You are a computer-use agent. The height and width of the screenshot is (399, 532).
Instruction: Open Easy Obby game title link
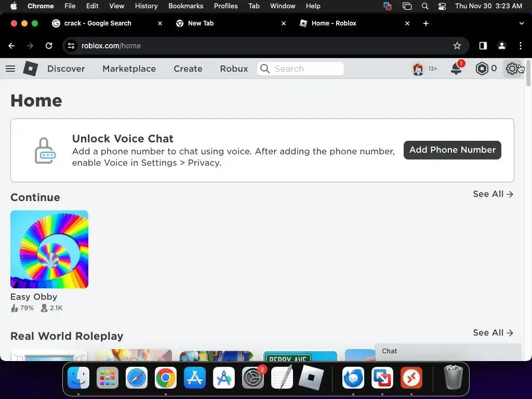click(34, 297)
